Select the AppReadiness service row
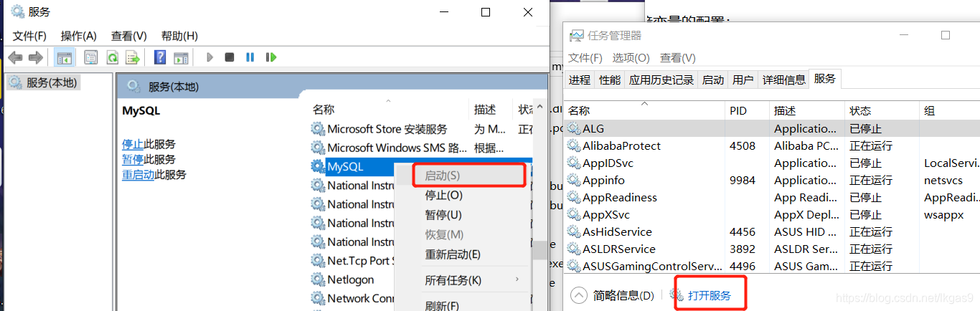Screen dimensions: 980x311 coord(773,197)
